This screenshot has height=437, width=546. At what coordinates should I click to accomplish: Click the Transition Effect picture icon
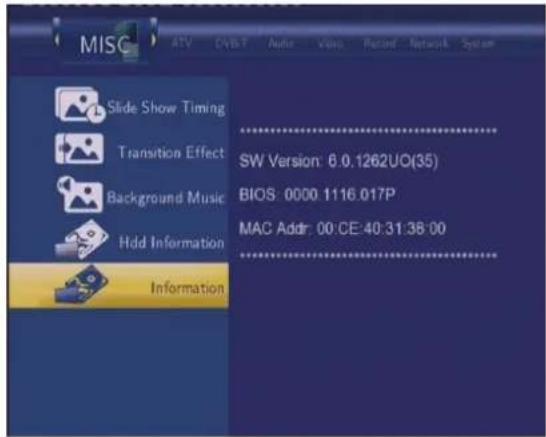click(79, 149)
